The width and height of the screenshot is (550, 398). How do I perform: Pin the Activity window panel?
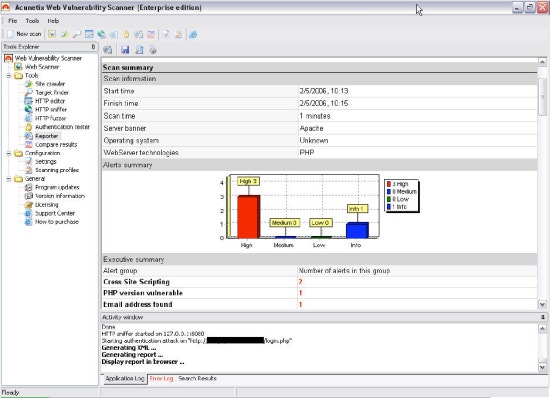point(543,317)
